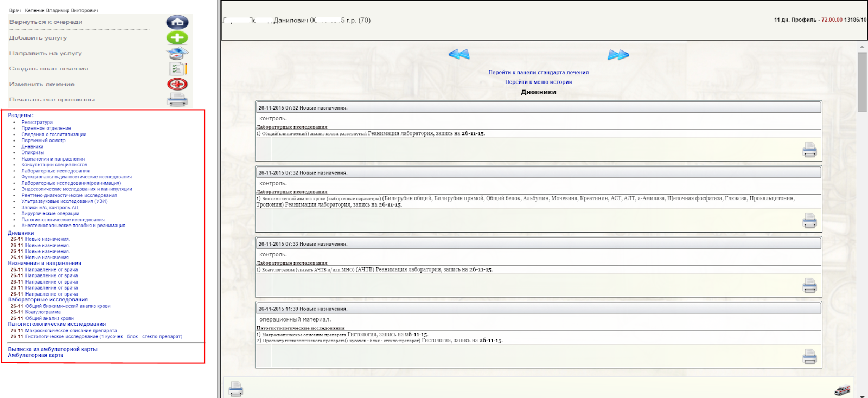Click the green plus icon to add service
868x398 pixels.
point(177,38)
